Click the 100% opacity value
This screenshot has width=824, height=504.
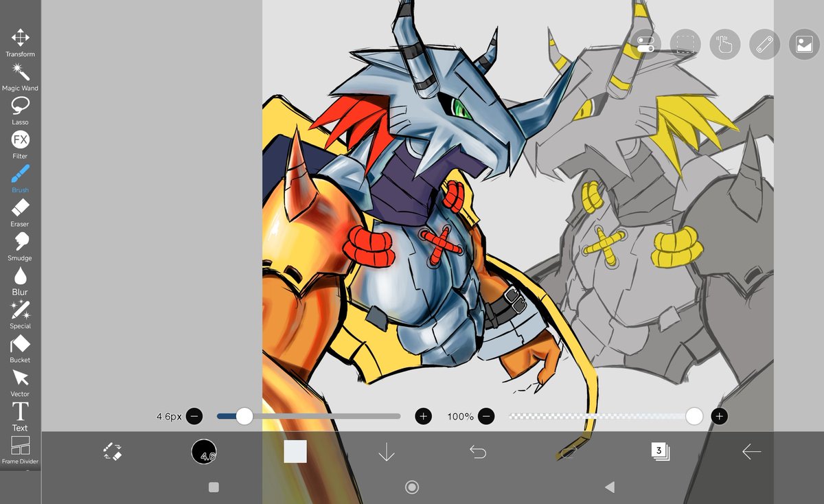[x=460, y=416]
